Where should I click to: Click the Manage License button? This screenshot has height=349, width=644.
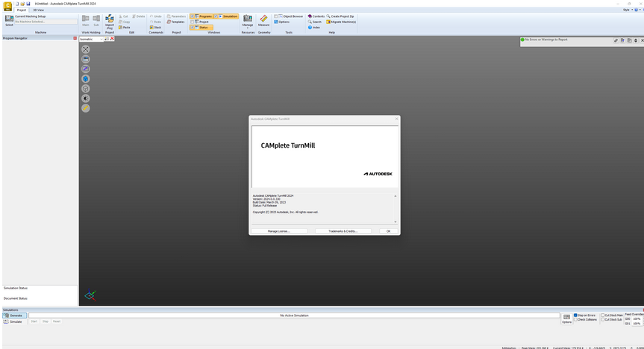pyautogui.click(x=279, y=231)
